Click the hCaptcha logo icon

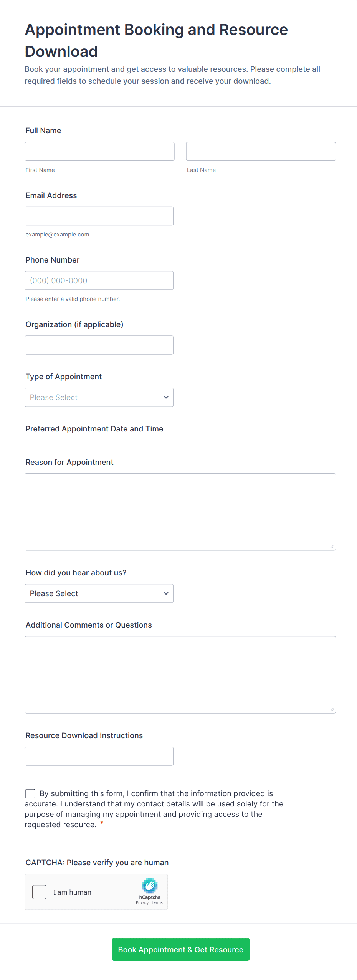click(150, 886)
